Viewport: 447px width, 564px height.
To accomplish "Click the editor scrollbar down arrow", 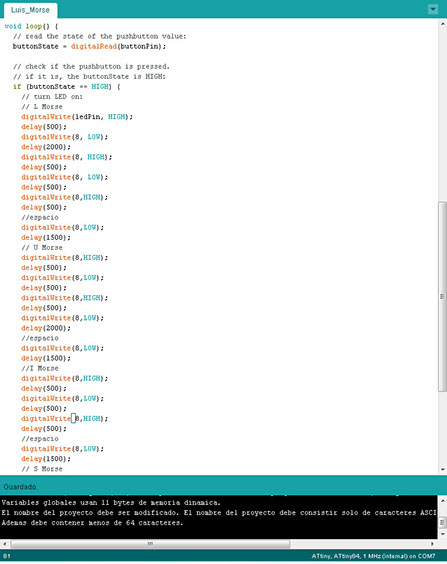I will coord(442,469).
